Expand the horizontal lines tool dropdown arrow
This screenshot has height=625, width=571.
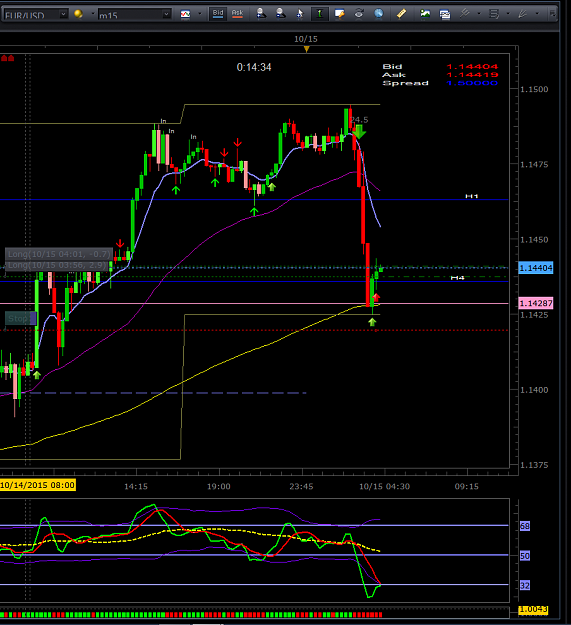(x=508, y=14)
